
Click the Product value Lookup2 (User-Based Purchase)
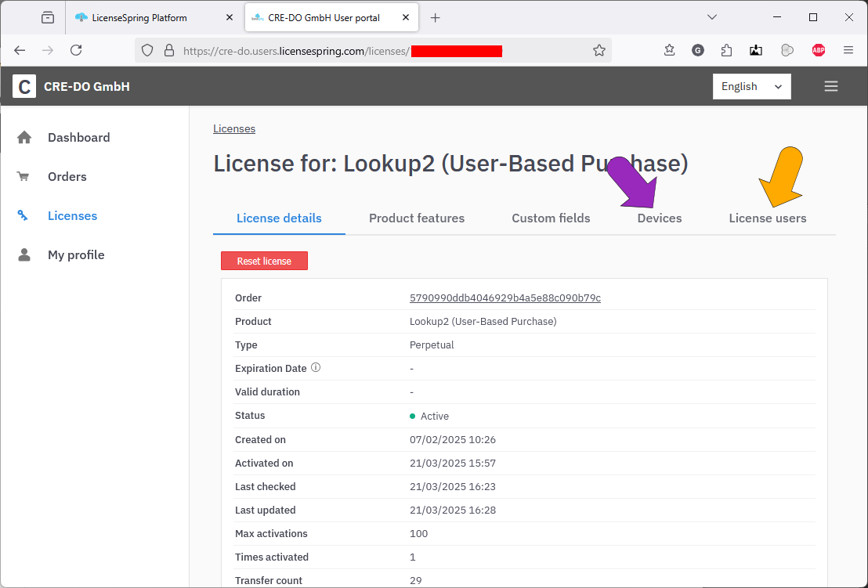483,321
